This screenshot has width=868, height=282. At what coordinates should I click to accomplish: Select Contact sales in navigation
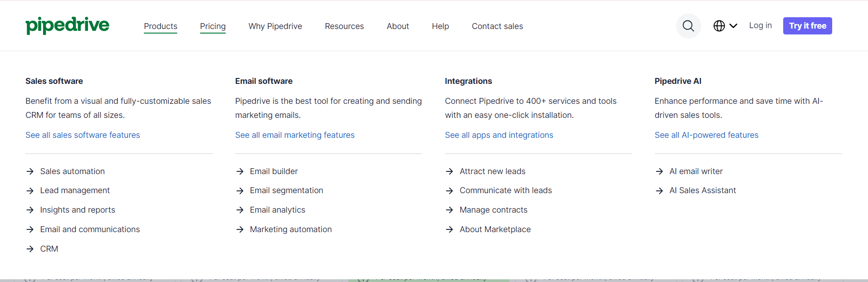[497, 26]
